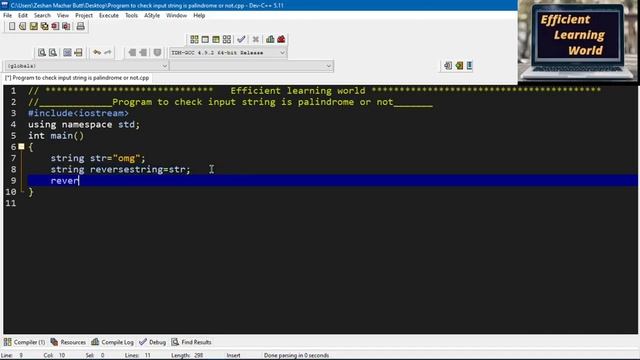Open the Search menu
Viewport: 640px width, 360px height.
42,16
